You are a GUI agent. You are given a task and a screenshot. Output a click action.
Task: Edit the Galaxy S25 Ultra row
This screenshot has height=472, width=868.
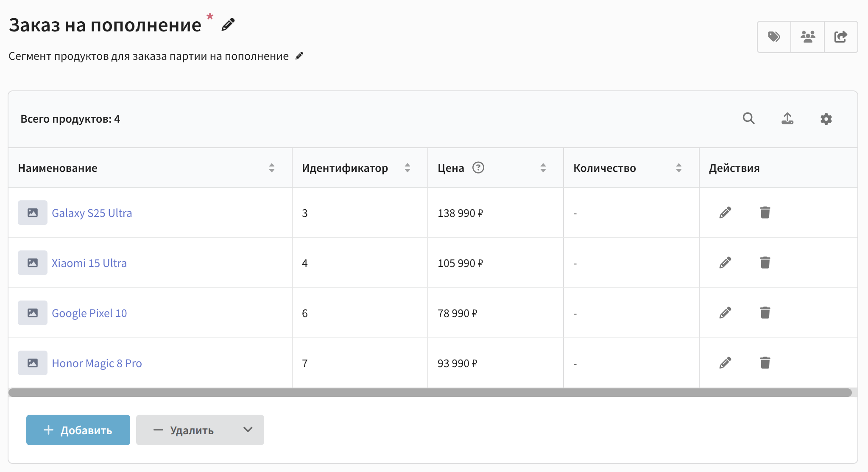pos(725,213)
